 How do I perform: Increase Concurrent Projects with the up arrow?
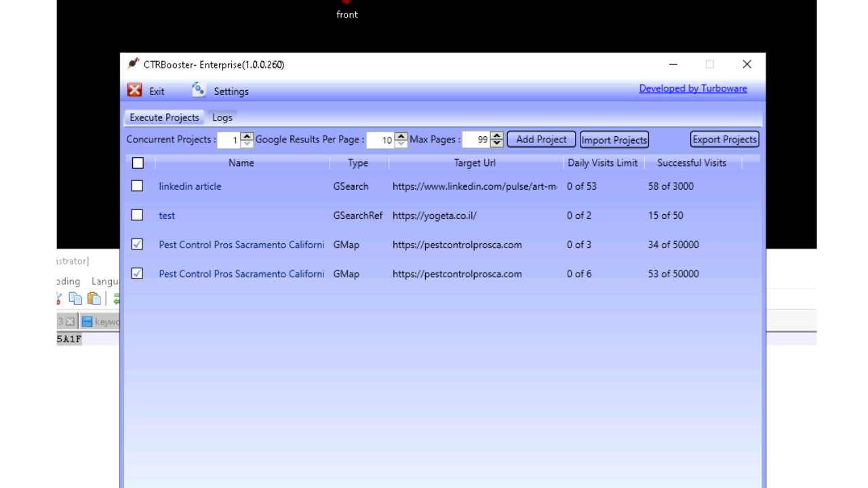[x=246, y=136]
